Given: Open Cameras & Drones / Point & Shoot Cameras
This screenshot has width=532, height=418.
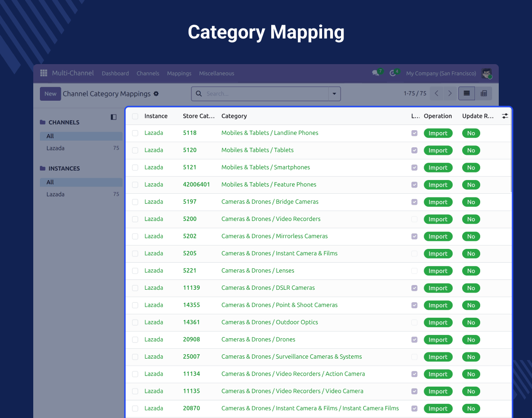Looking at the screenshot, I should [279, 305].
